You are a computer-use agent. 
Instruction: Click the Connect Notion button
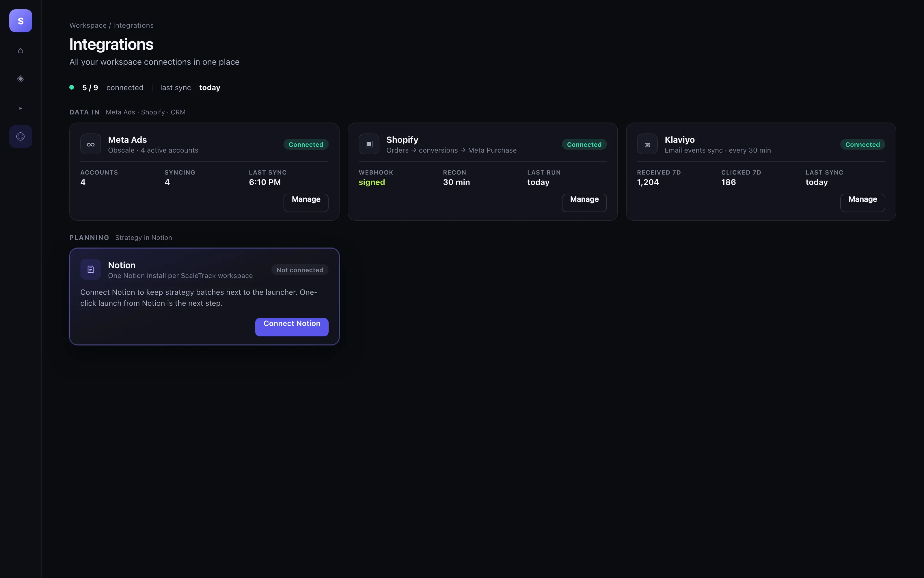tap(292, 327)
